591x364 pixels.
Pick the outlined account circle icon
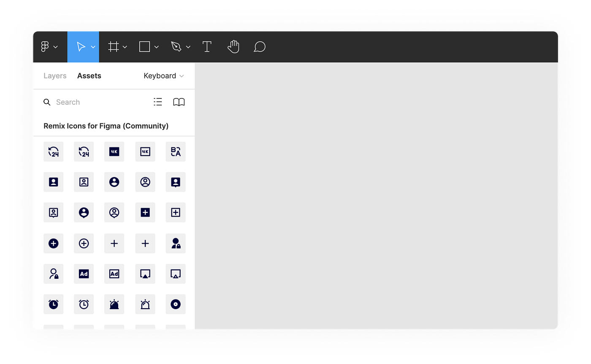point(145,182)
